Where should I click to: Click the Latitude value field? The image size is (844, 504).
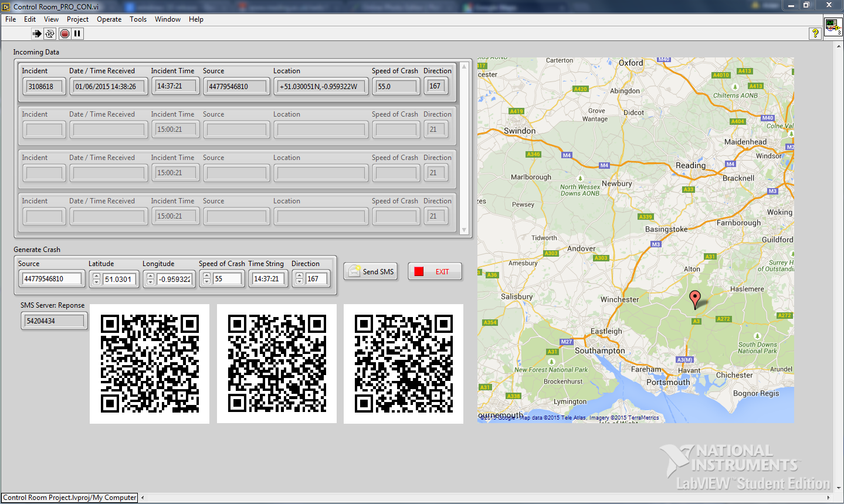pyautogui.click(x=120, y=279)
